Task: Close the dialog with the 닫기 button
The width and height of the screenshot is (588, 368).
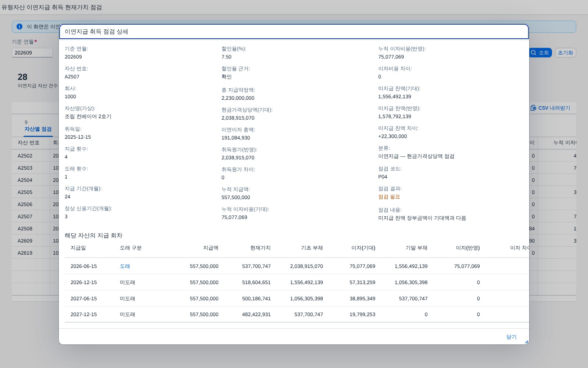Action: coord(511,337)
